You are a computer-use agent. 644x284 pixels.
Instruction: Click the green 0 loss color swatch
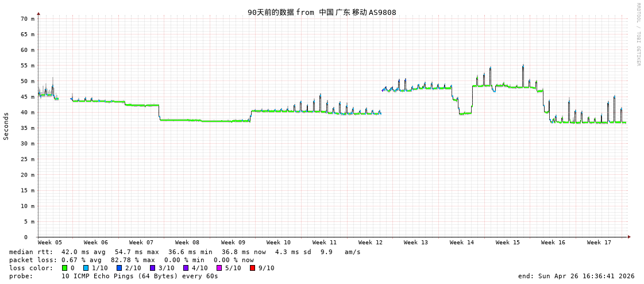click(x=65, y=268)
